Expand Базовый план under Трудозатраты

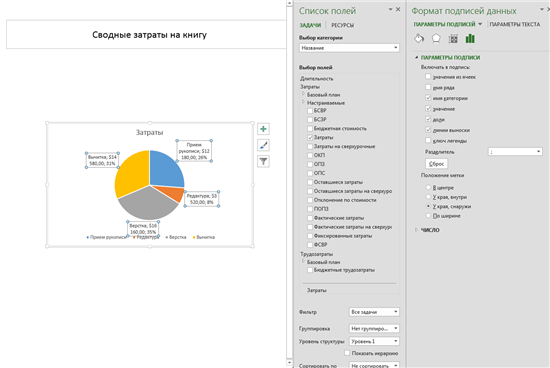303,261
